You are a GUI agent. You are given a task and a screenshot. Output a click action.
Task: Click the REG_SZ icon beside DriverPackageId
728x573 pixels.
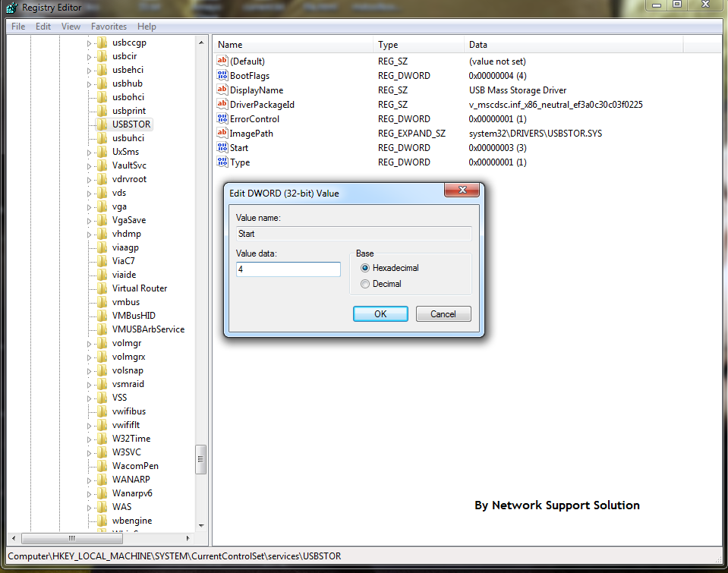coord(223,104)
